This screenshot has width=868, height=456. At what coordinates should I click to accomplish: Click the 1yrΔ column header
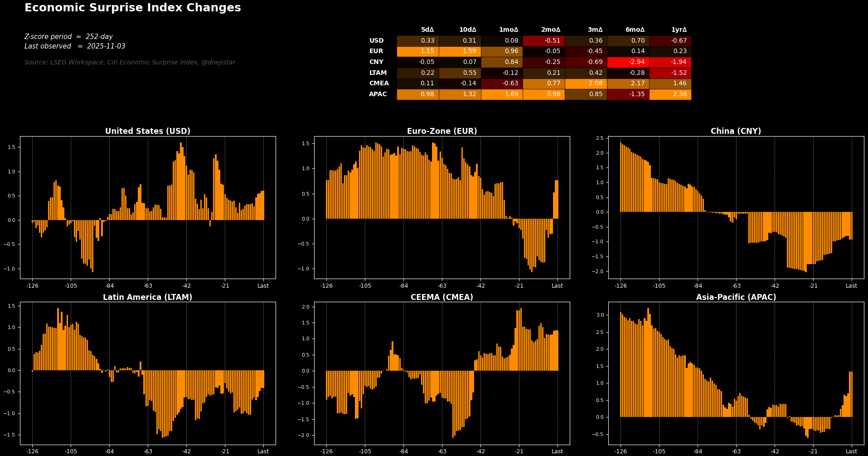click(679, 30)
